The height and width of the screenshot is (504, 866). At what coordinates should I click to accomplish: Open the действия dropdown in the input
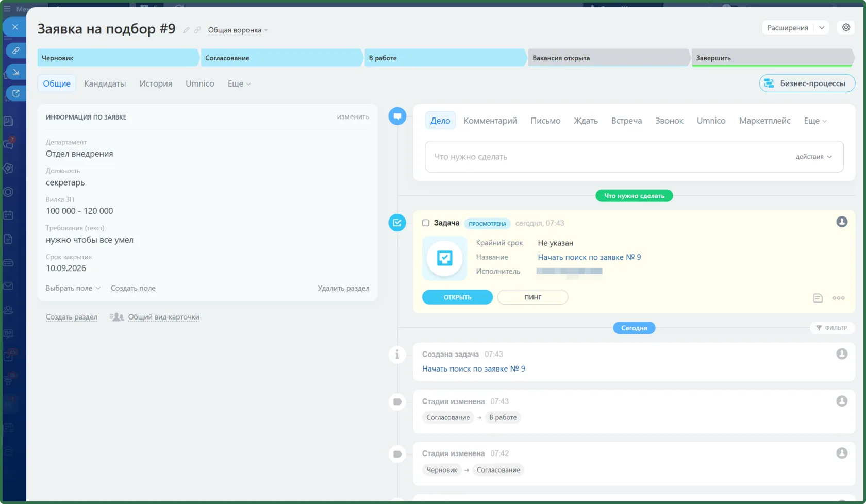point(813,157)
